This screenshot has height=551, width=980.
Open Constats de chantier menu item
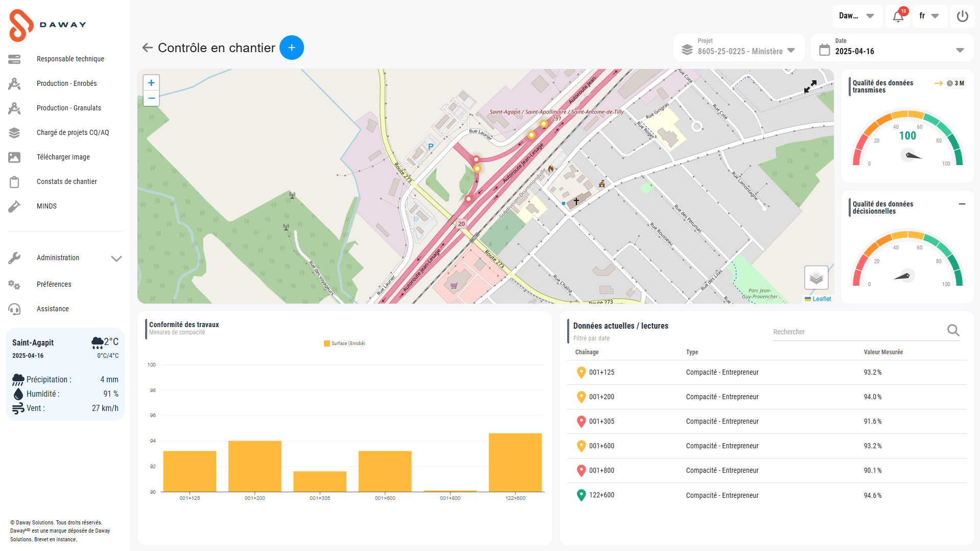(66, 181)
